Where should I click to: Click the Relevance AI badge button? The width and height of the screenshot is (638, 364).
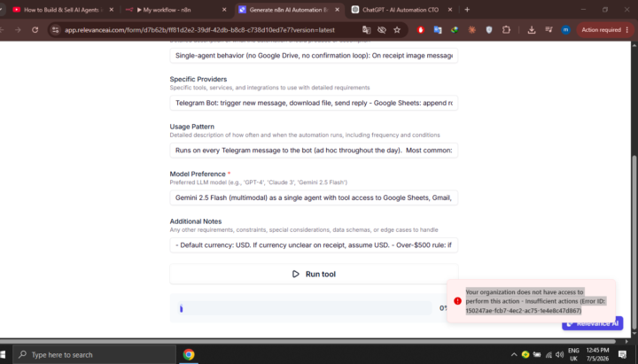point(593,324)
